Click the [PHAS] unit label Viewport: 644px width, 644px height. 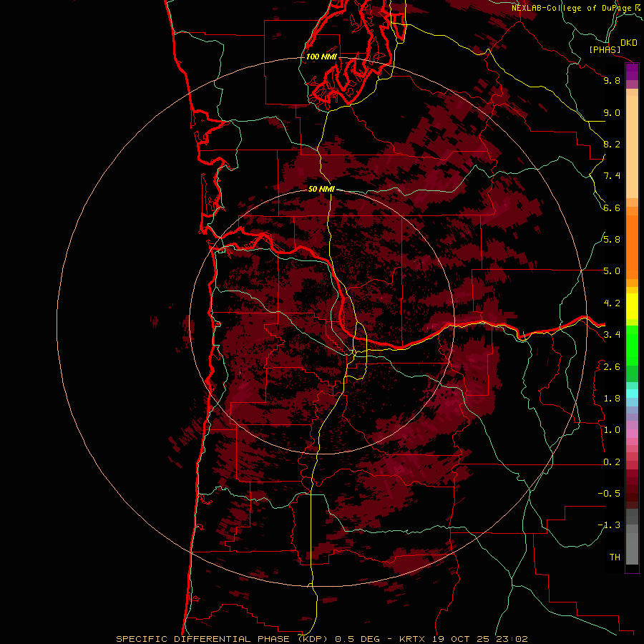(605, 49)
